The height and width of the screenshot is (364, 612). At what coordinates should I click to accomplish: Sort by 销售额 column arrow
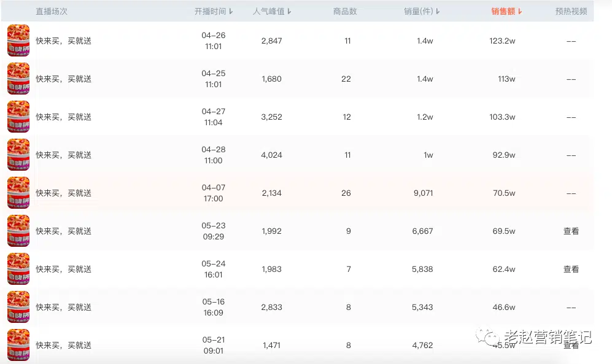point(520,12)
